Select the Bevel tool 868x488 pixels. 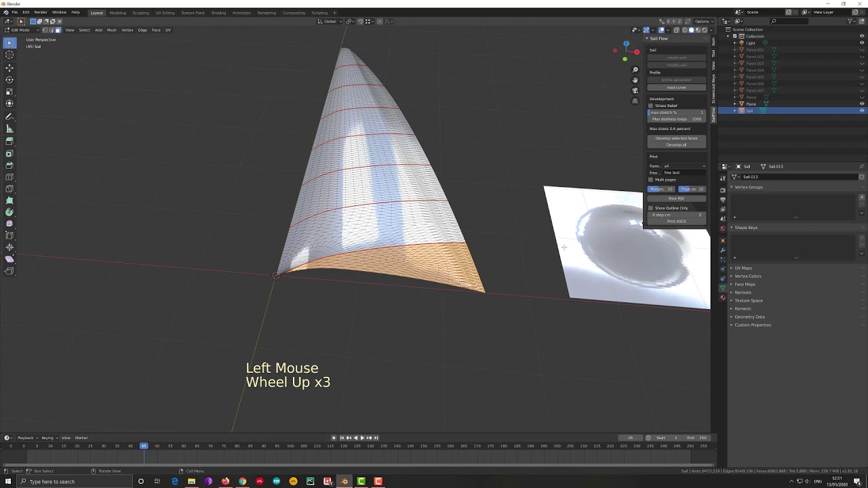pos(9,165)
